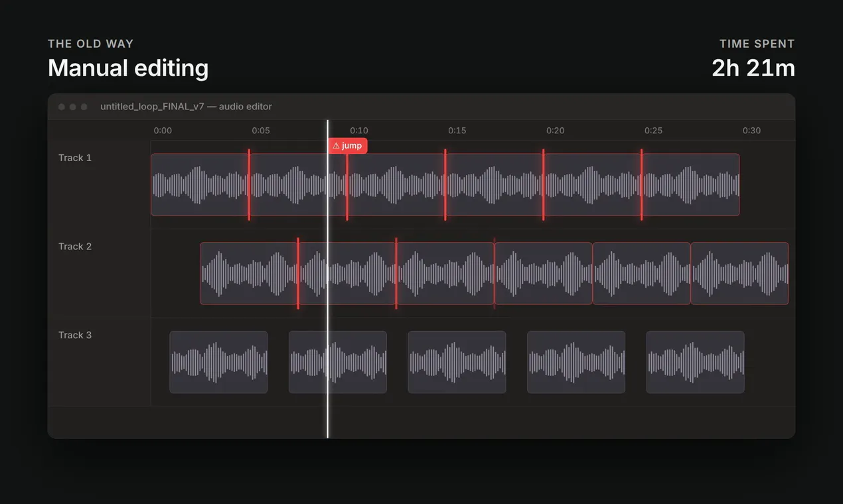The image size is (843, 504).
Task: Click Track 2's second bright red cut marker
Action: (x=396, y=273)
